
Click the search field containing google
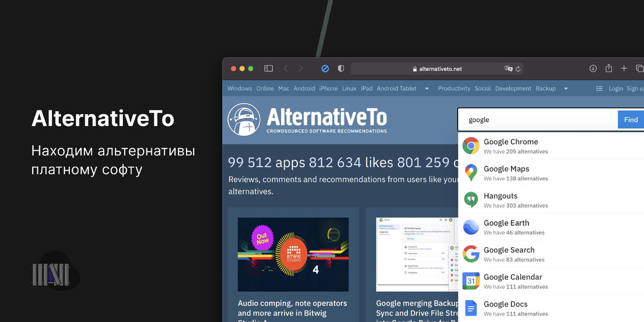tap(538, 120)
